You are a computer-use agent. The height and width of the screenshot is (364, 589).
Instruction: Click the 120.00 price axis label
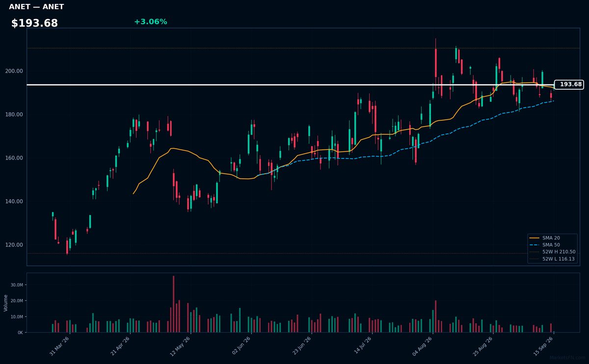click(14, 245)
